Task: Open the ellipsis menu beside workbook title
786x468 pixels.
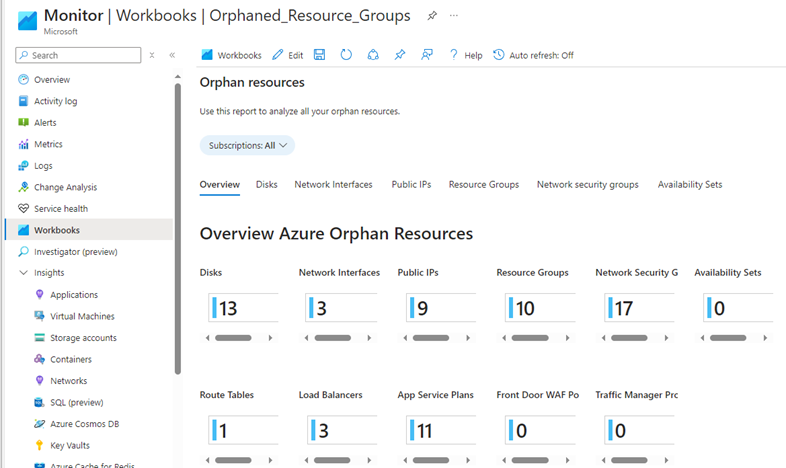Action: tap(454, 16)
